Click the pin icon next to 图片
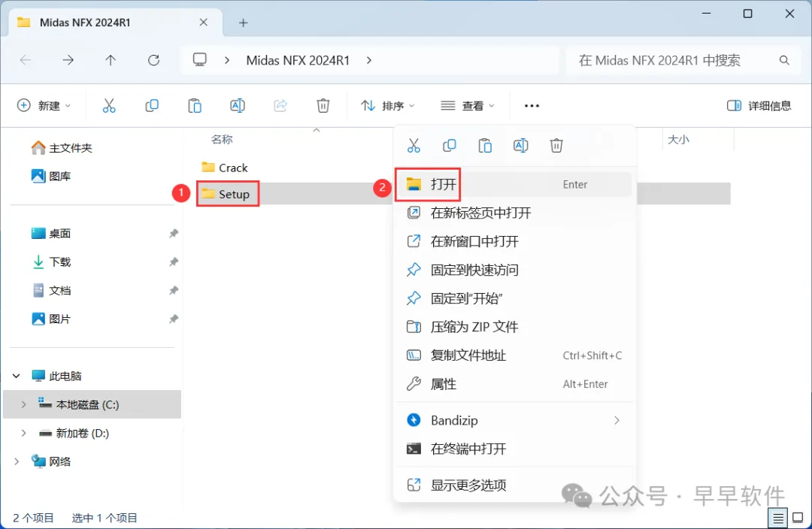812x529 pixels. click(x=174, y=319)
